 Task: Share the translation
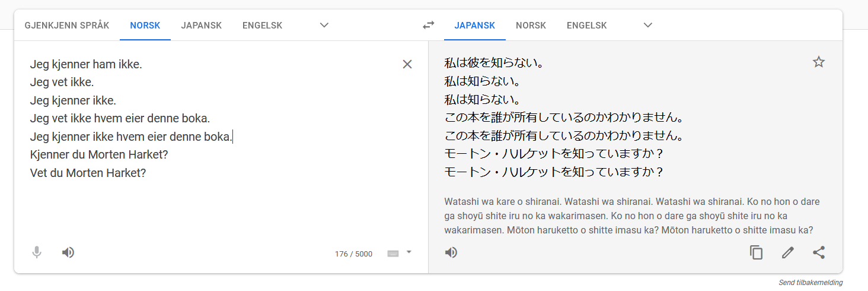pyautogui.click(x=819, y=253)
